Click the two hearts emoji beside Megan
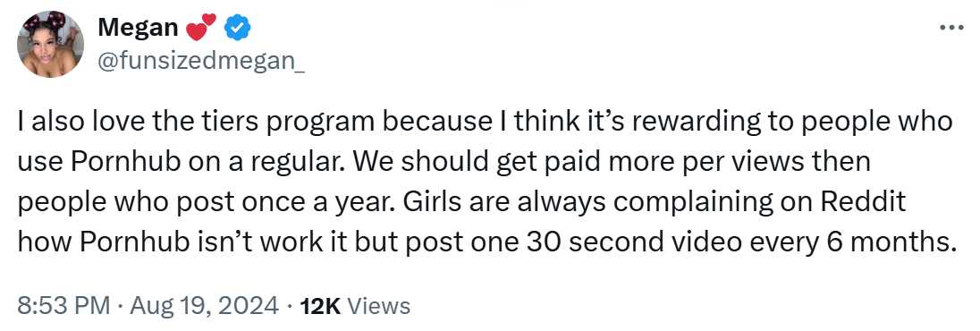Viewport: 980px width, 331px height. pos(200,27)
